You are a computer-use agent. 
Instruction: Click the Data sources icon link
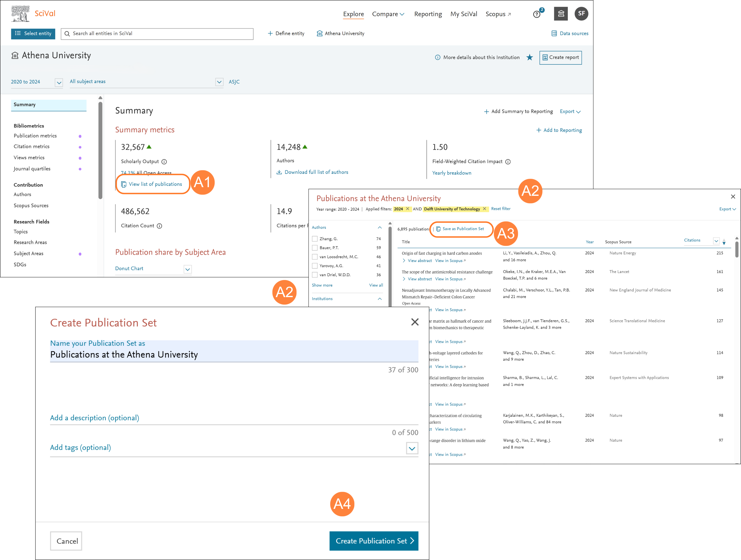point(554,34)
